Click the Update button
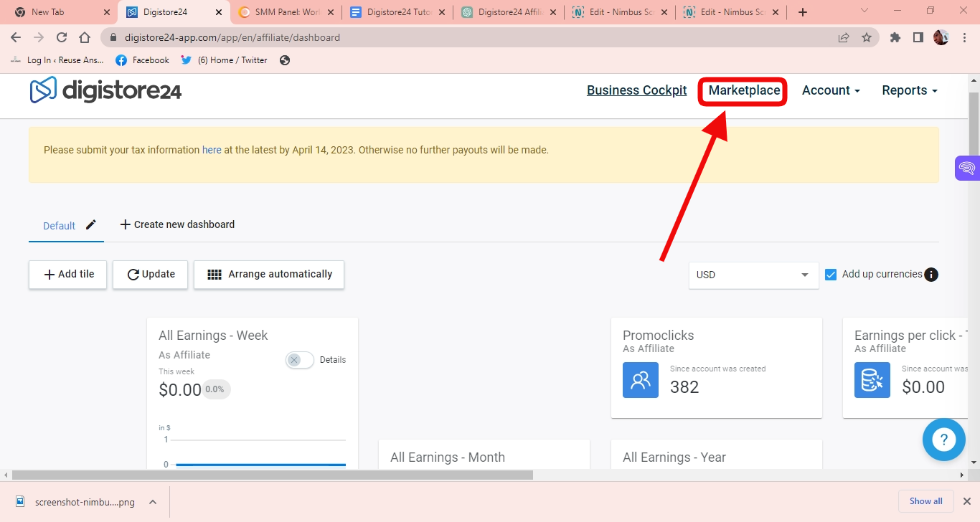The height and width of the screenshot is (522, 980). click(151, 275)
